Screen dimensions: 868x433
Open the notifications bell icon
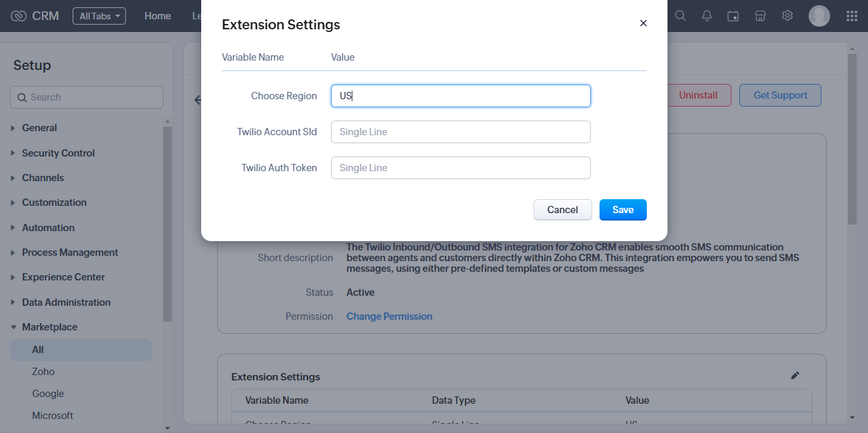pyautogui.click(x=707, y=15)
